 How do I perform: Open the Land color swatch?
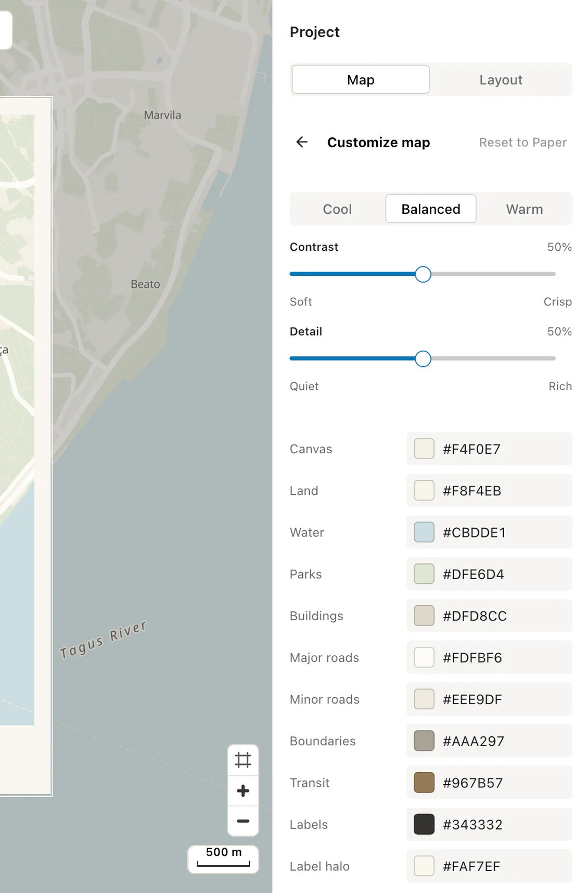click(x=424, y=490)
